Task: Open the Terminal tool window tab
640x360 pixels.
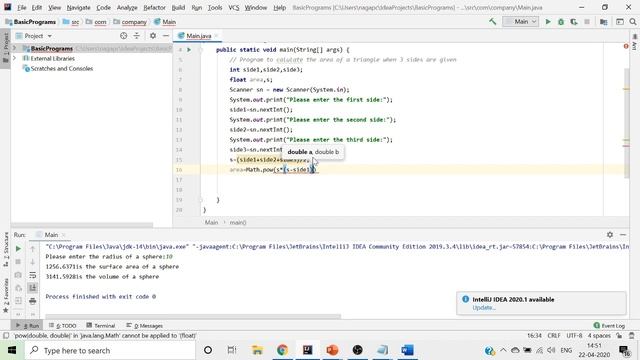Action: [101, 326]
